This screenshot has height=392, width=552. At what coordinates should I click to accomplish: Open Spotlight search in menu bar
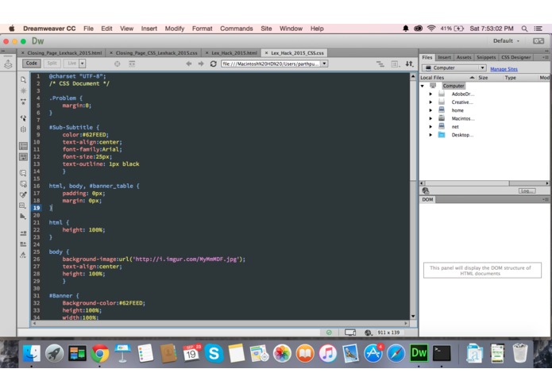pos(524,29)
